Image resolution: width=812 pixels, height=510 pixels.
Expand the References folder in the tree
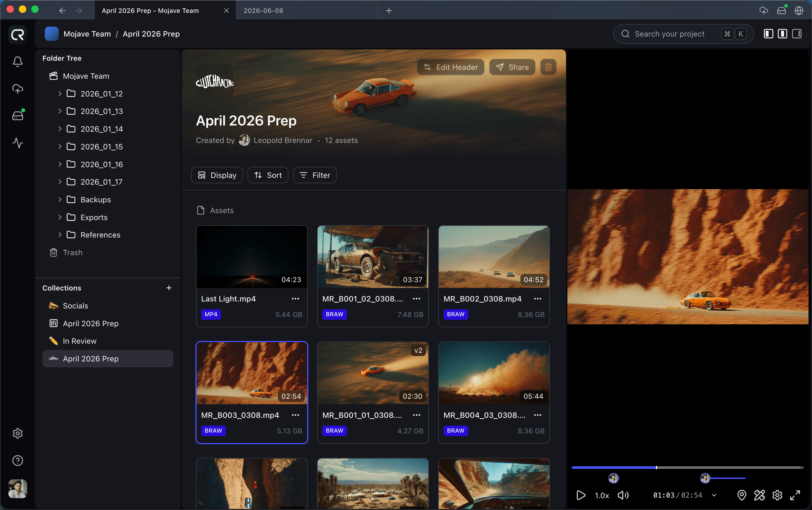[60, 235]
